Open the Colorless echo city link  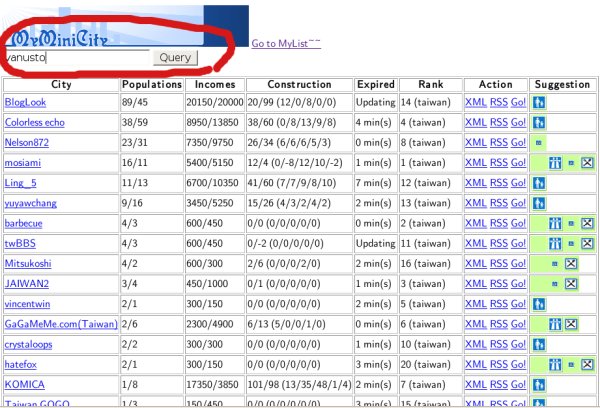click(34, 123)
